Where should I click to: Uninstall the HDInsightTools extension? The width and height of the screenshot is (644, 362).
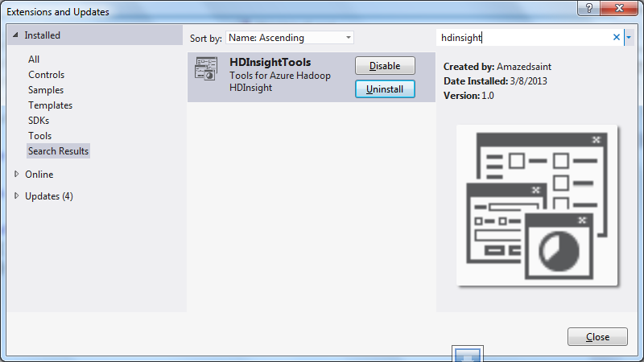[x=385, y=89]
